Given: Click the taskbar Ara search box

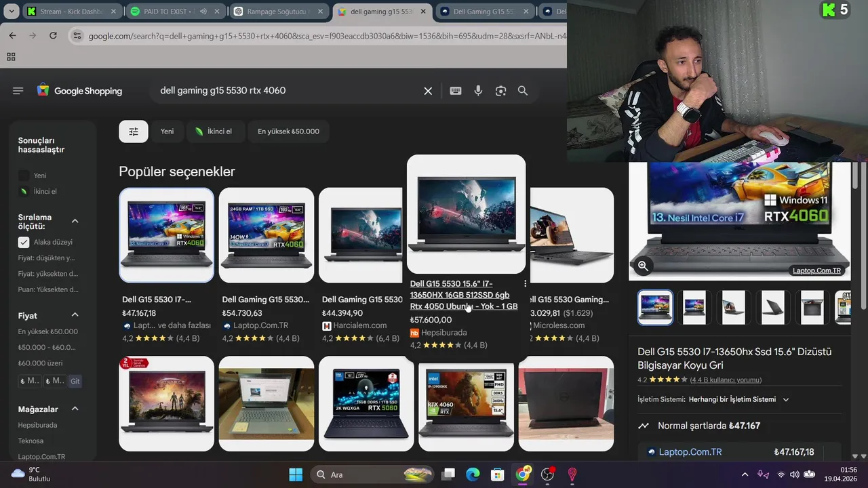Looking at the screenshot, I should click(372, 474).
